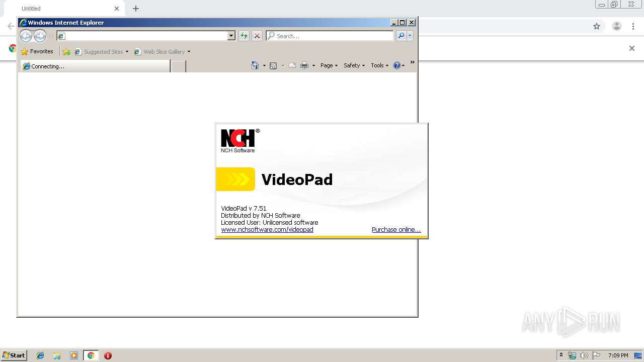Screen dimensions: 644x362
Task: Click the 7:09 PM clock
Action: pyautogui.click(x=618, y=355)
